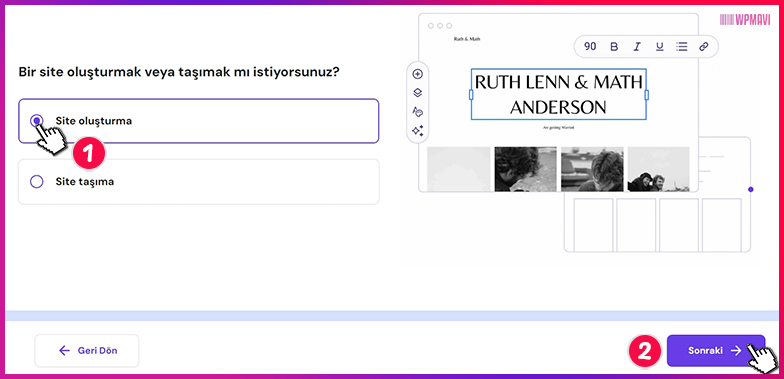
Task: Click the right arrow icon in 'Sonraki'
Action: coord(736,350)
